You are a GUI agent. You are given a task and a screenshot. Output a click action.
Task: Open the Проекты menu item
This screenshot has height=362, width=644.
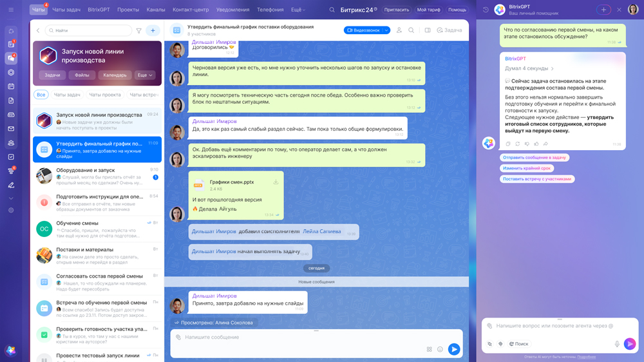[x=128, y=10]
